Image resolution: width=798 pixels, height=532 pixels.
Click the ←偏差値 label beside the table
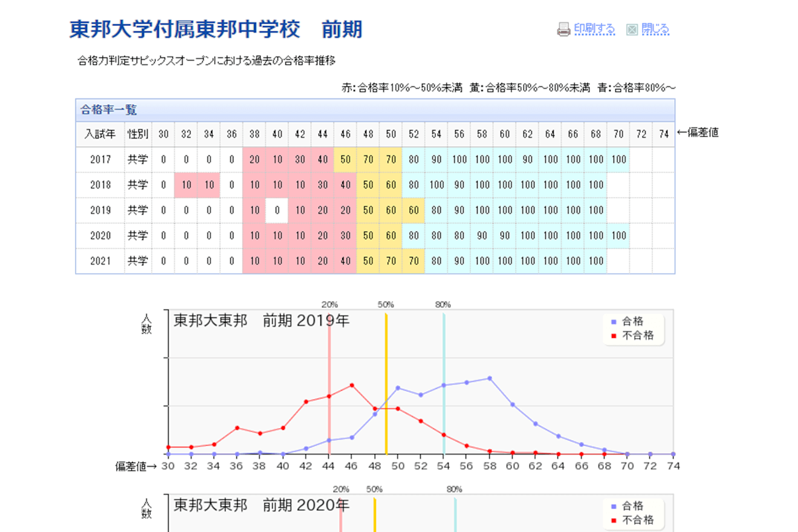[698, 132]
